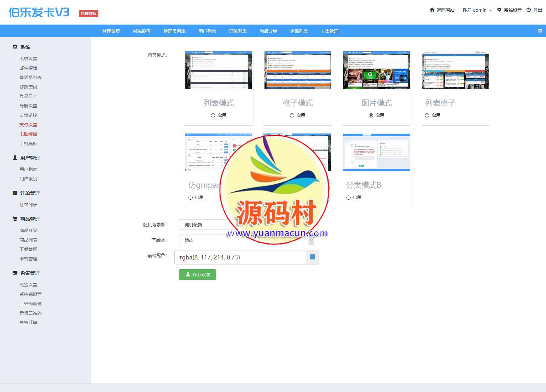Click the 系统 gear icon in sidebar
The height and width of the screenshot is (392, 546).
click(x=15, y=47)
